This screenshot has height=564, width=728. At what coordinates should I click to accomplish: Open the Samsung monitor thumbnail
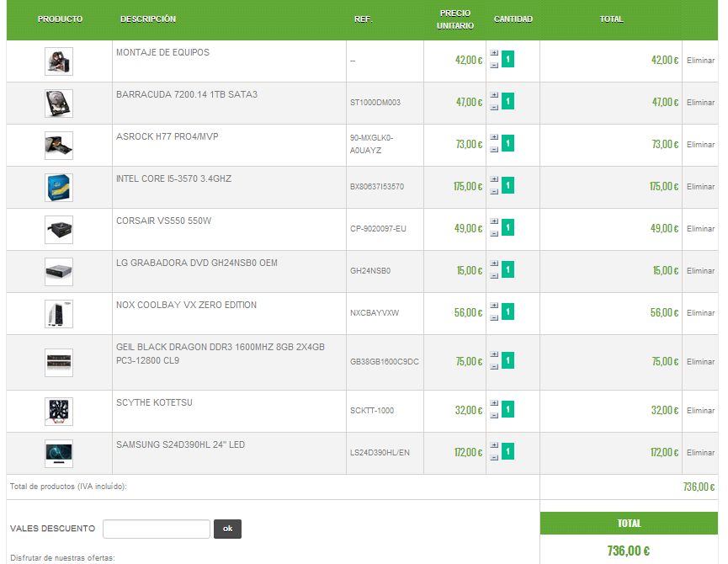click(x=59, y=454)
